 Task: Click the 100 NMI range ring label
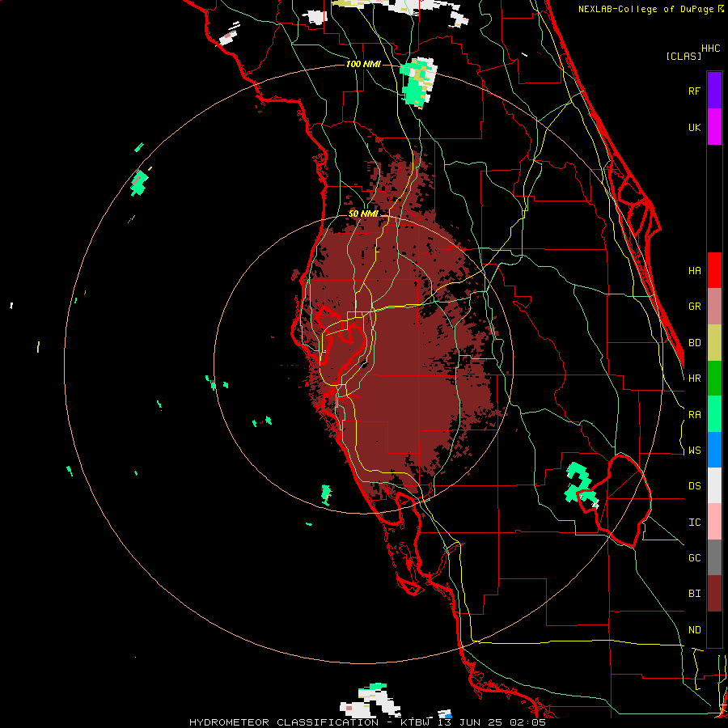point(363,64)
